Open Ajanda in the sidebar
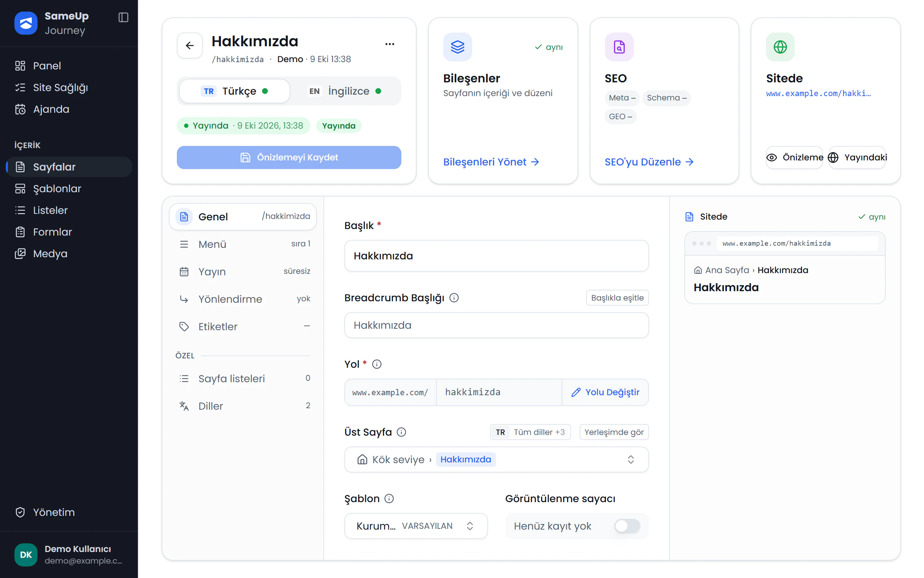This screenshot has height=578, width=924. pyautogui.click(x=69, y=109)
